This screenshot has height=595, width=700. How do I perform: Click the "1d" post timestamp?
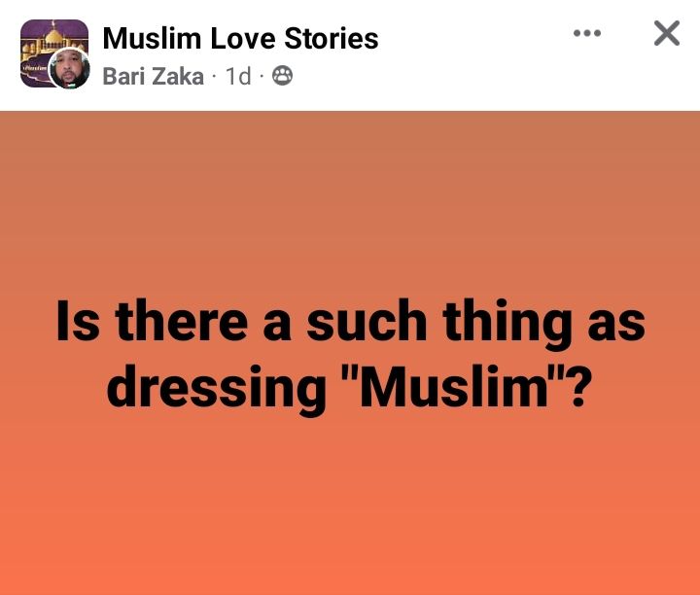pyautogui.click(x=238, y=76)
